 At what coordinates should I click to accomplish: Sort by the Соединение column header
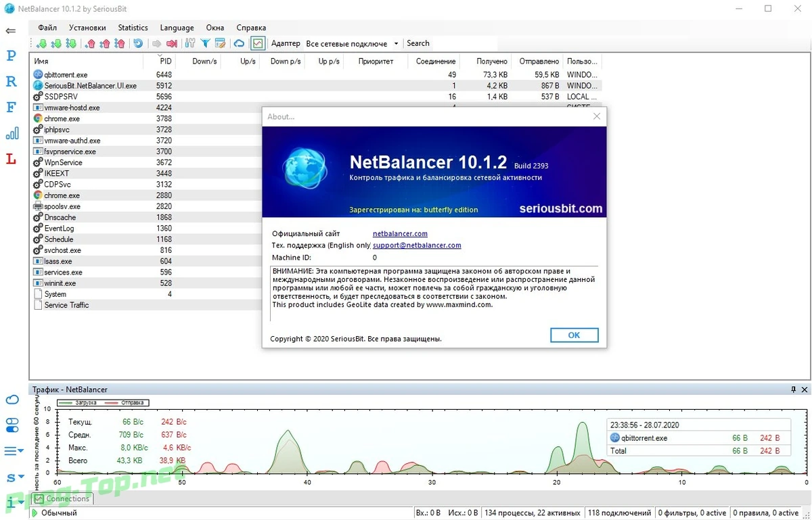(x=434, y=61)
